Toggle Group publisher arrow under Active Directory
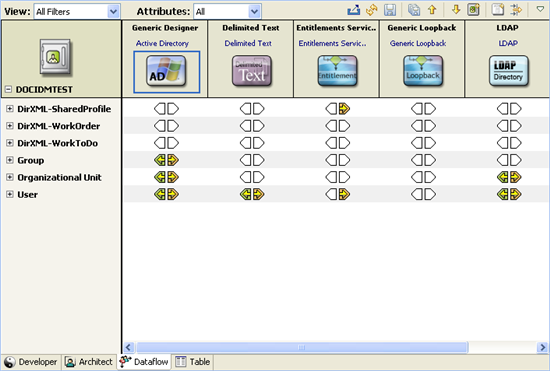550x371 pixels. [x=160, y=160]
